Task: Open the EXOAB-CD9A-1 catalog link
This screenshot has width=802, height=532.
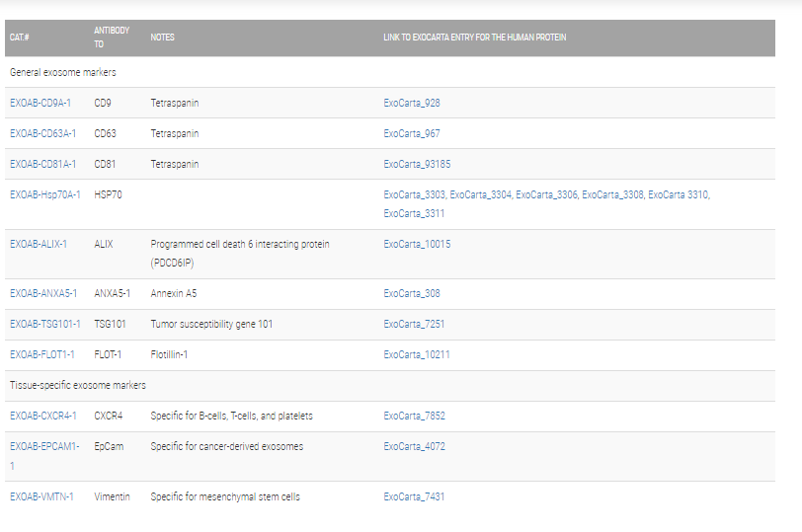Action: [40, 103]
